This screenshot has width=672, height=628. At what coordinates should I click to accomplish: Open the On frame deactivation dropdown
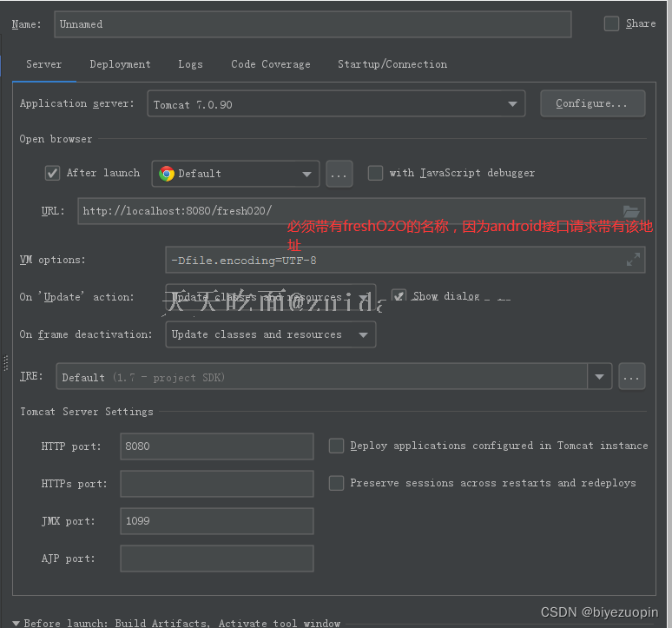[x=270, y=334]
